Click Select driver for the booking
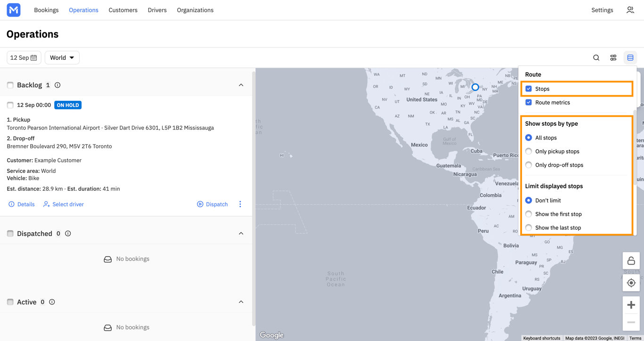 click(64, 204)
